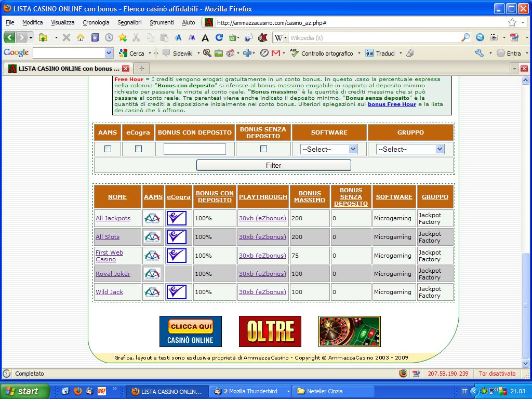
Task: Open the Royal Joker casino link
Action: (113, 274)
